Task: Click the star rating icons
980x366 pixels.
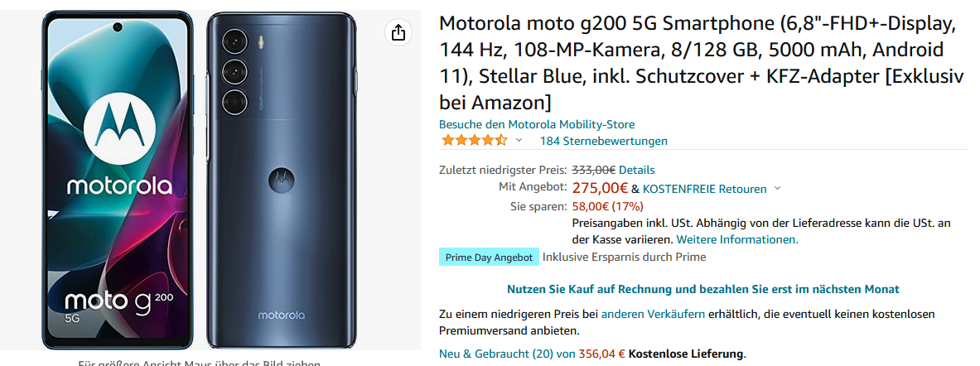Action: tap(474, 140)
